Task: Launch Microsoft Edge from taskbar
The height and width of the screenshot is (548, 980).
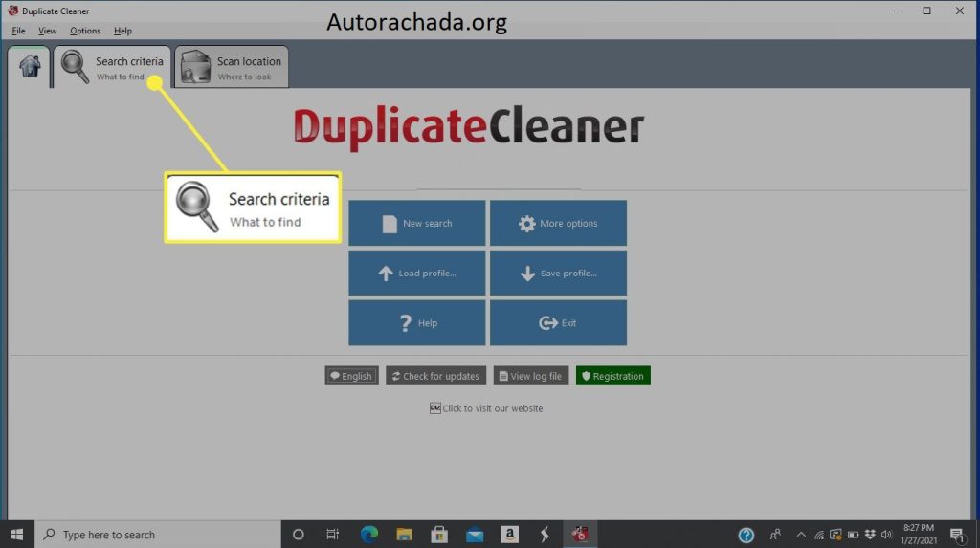Action: coord(368,535)
